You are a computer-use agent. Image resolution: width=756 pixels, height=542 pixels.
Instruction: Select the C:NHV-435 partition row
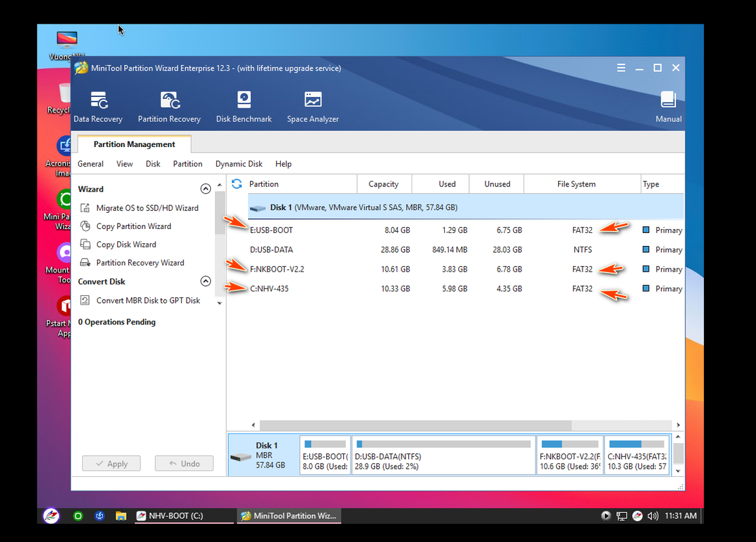point(466,289)
